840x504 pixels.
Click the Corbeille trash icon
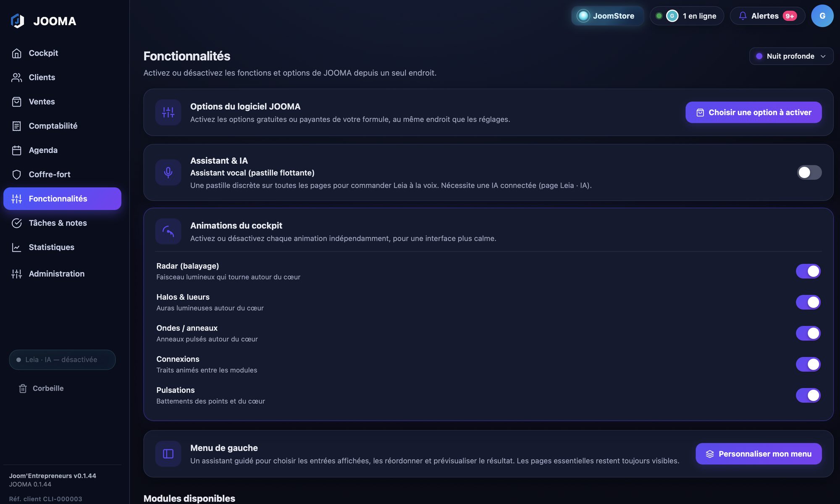[x=23, y=388]
